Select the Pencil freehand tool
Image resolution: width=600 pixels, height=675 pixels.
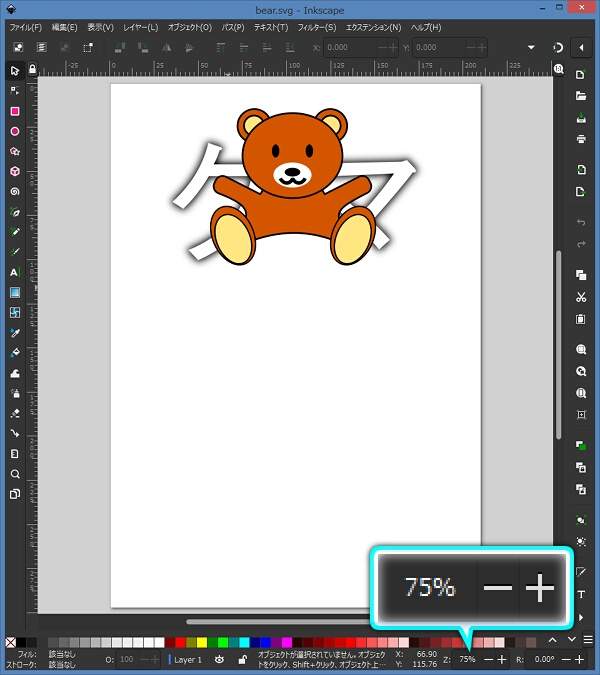pyautogui.click(x=15, y=232)
